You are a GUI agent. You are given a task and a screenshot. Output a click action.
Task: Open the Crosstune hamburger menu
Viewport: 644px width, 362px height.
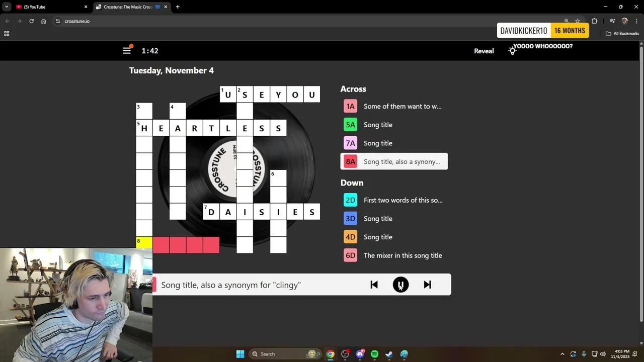pyautogui.click(x=127, y=51)
